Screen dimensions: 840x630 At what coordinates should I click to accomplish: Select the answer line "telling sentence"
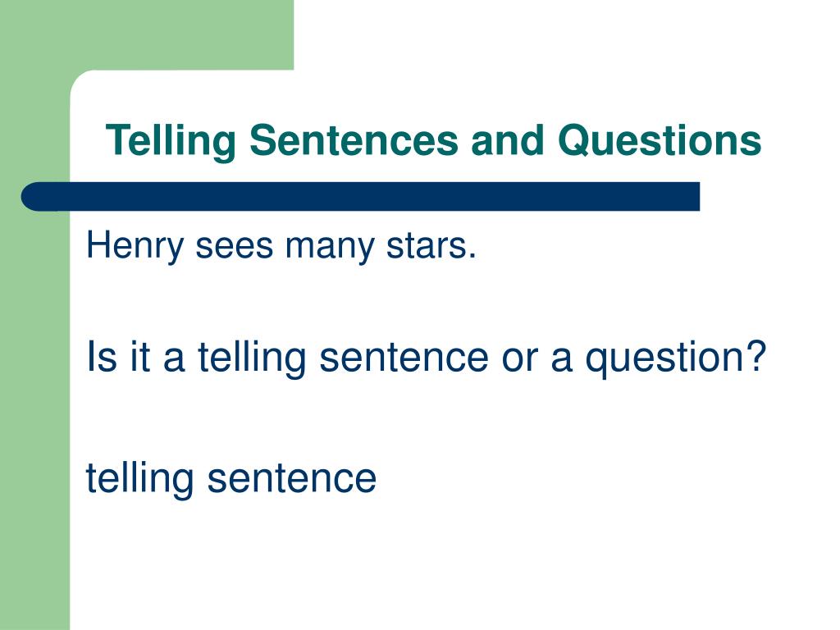(x=231, y=478)
